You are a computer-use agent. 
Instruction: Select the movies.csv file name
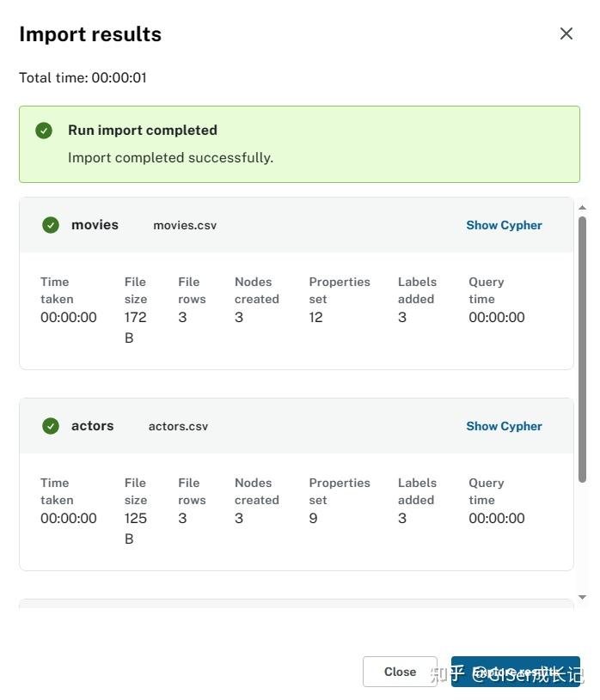coord(185,226)
